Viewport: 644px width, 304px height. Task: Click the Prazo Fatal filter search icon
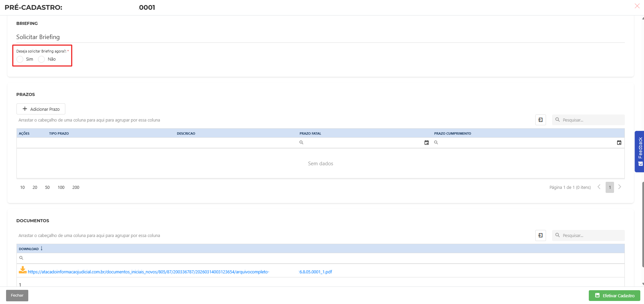301,143
